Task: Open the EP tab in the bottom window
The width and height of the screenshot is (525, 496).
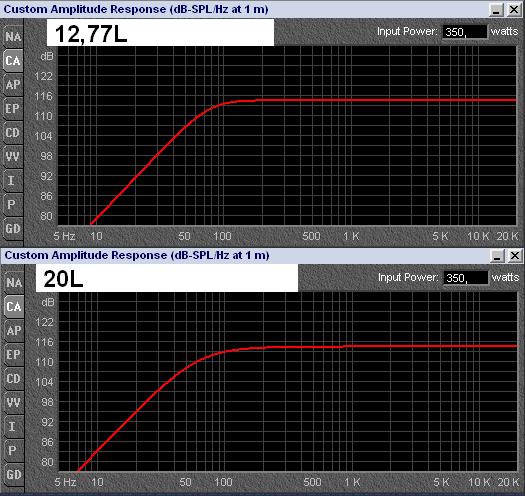Action: pyautogui.click(x=14, y=354)
